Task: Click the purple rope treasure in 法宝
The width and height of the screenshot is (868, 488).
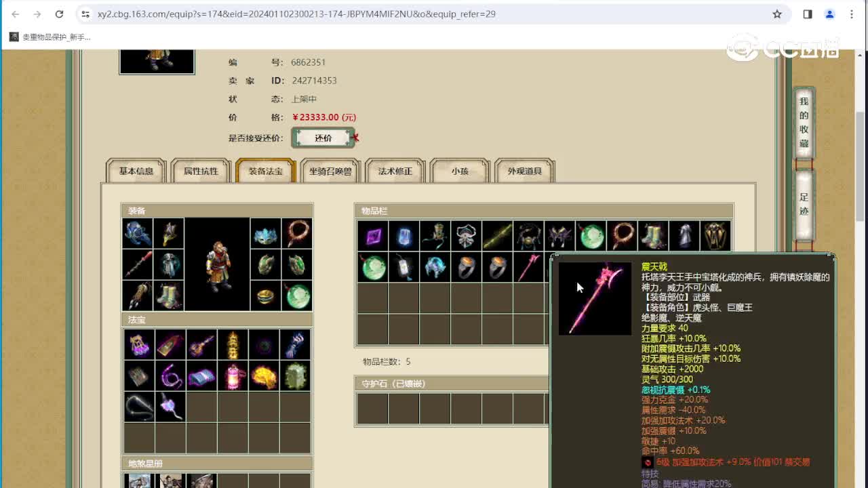Action: point(170,375)
